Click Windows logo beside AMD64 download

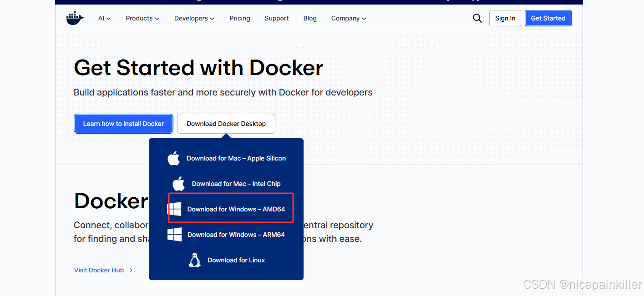click(174, 209)
